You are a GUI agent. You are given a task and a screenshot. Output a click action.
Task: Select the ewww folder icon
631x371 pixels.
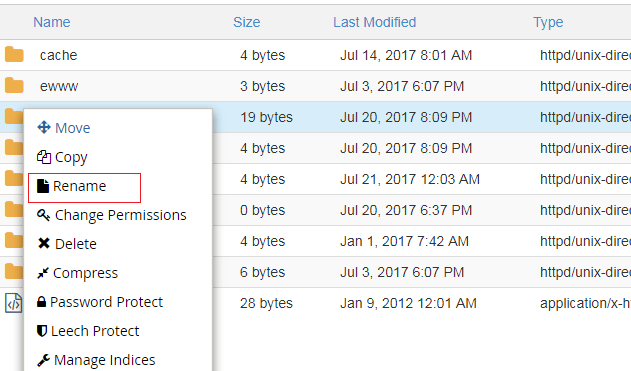point(14,85)
